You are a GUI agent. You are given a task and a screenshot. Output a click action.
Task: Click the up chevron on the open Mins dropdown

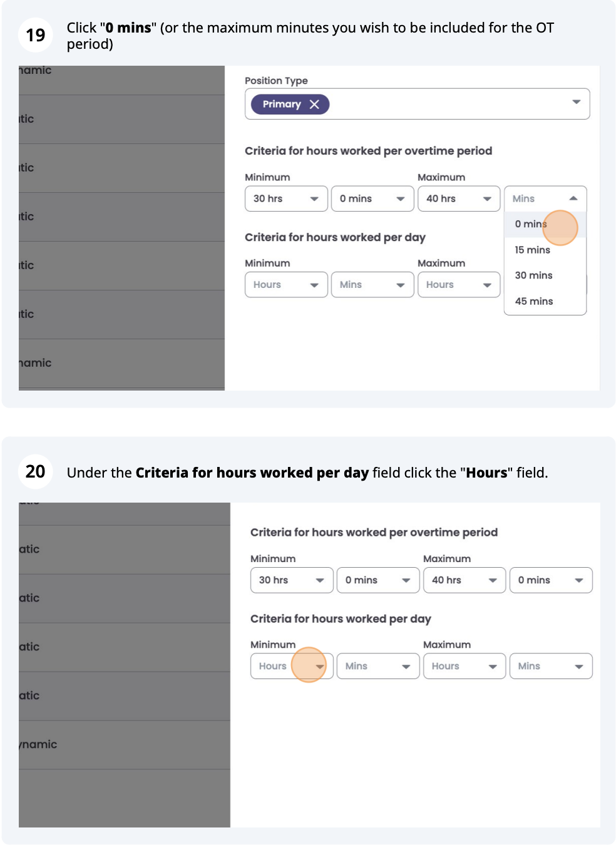click(x=573, y=198)
